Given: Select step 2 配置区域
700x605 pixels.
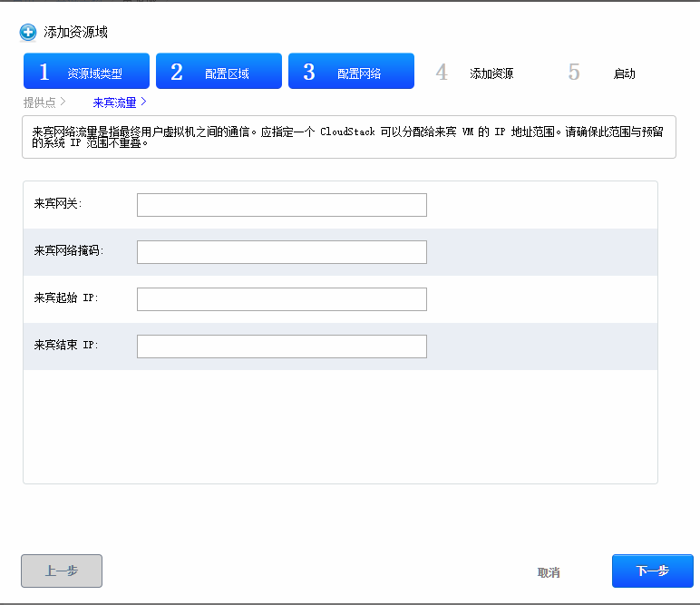Looking at the screenshot, I should tap(219, 71).
